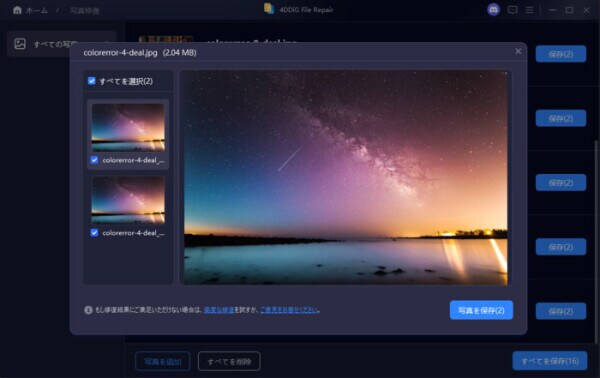Click the info icon beside repair notice
The width and height of the screenshot is (600, 378).
pyautogui.click(x=88, y=310)
